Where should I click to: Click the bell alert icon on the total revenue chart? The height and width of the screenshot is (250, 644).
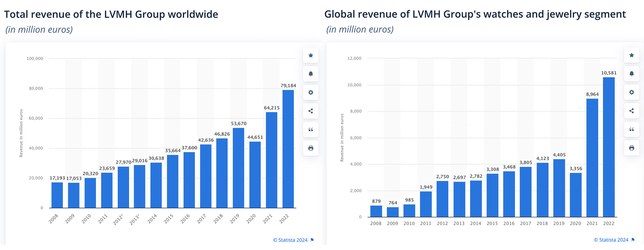[x=311, y=74]
